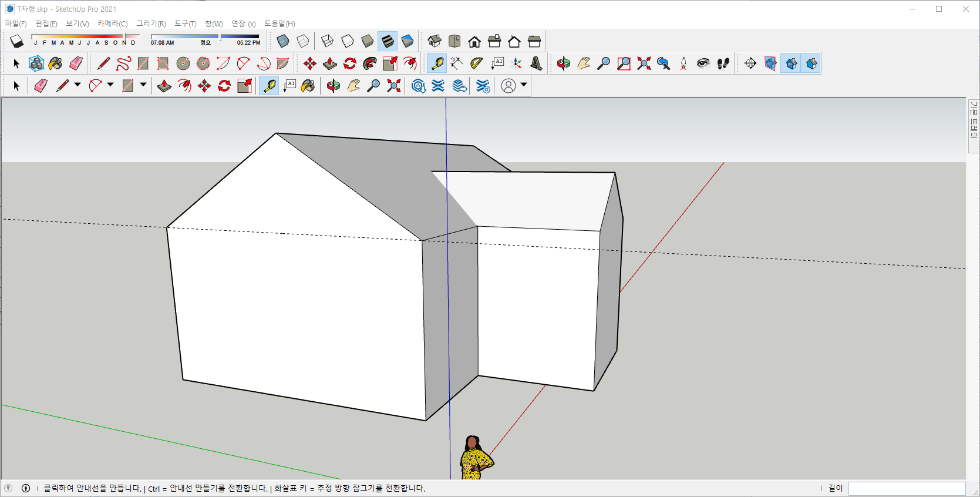Switch to Wireframe style
Image resolution: width=980 pixels, height=497 pixels.
click(328, 41)
